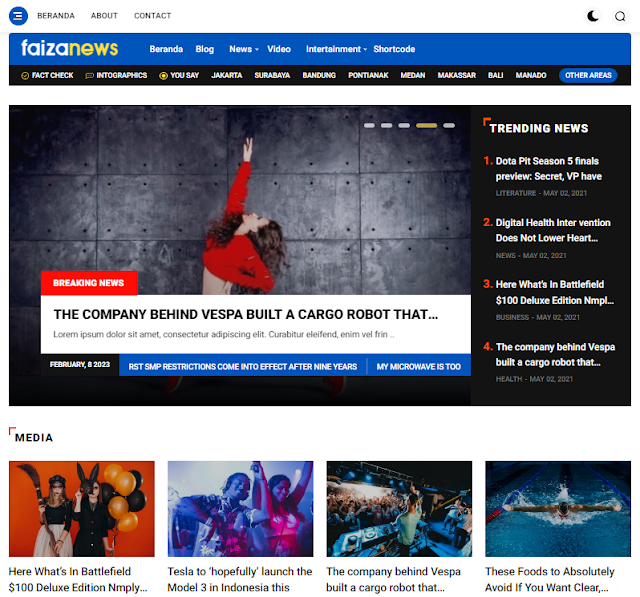Select PONTIANAK region link
The width and height of the screenshot is (640, 597).
368,75
